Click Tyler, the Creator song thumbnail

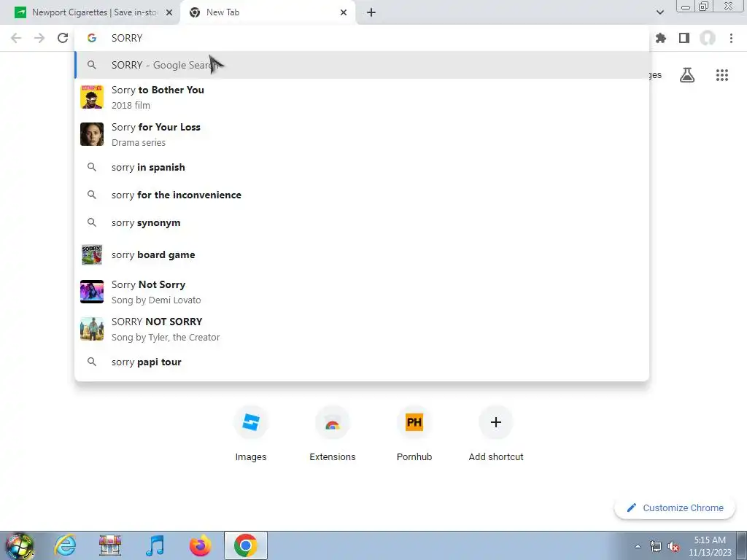pyautogui.click(x=92, y=329)
